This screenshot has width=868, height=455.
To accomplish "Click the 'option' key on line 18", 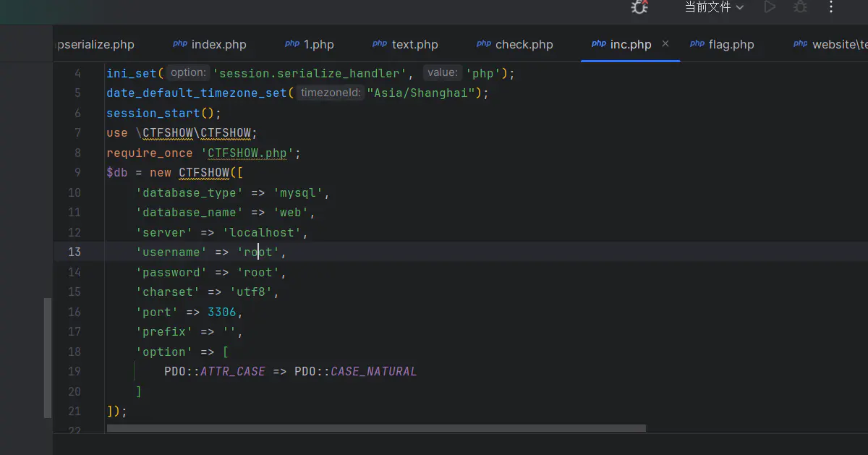I will [x=164, y=352].
